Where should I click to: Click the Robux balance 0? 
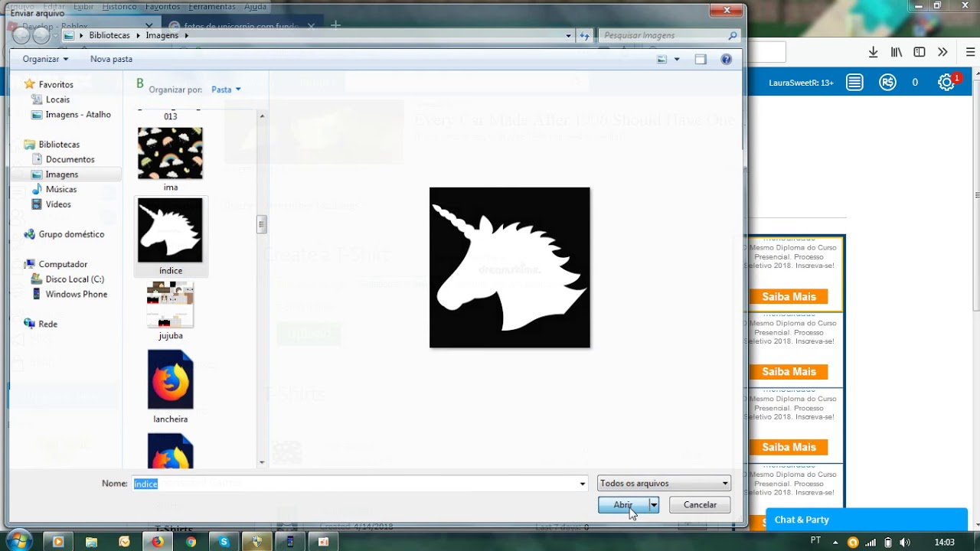915,83
